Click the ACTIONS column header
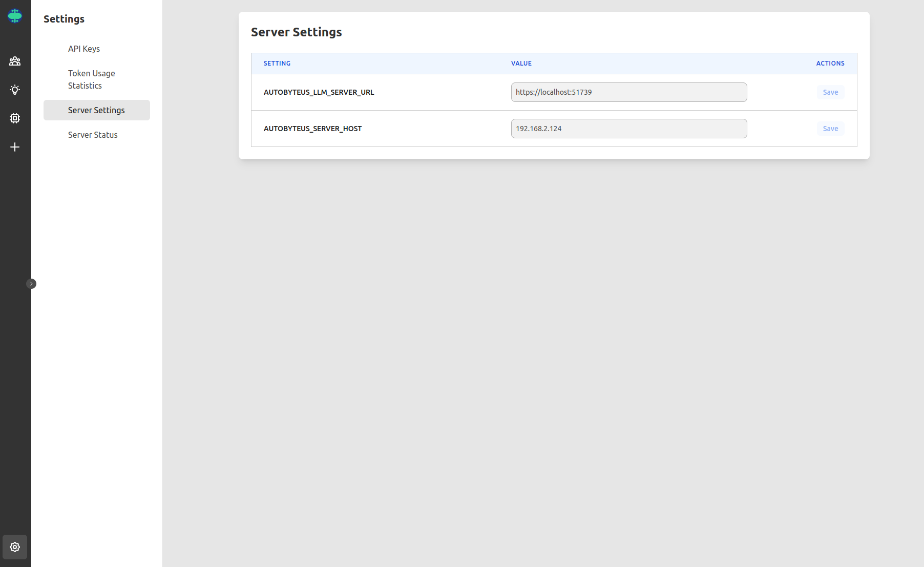The height and width of the screenshot is (567, 924). (x=830, y=64)
